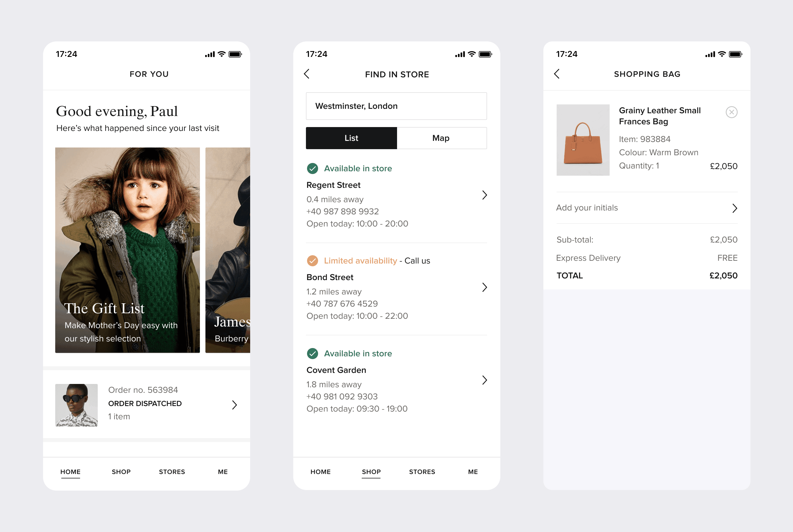
Task: Switch to ME tab on the Find in Store screen
Action: (473, 472)
